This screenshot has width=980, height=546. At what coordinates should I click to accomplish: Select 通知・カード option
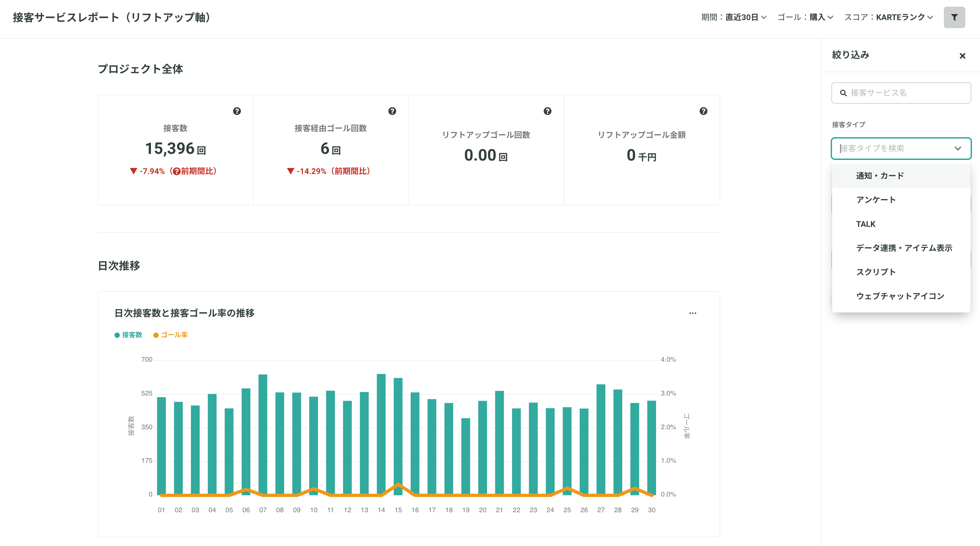901,176
